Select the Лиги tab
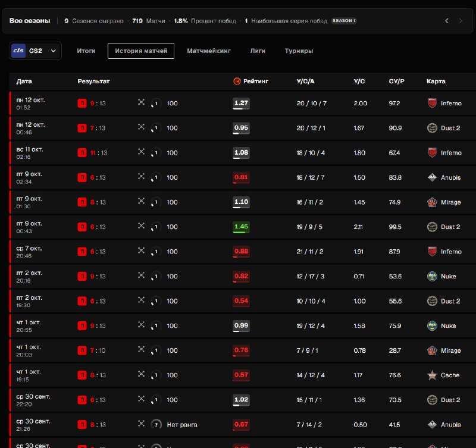The width and height of the screenshot is (476, 448). click(x=258, y=51)
